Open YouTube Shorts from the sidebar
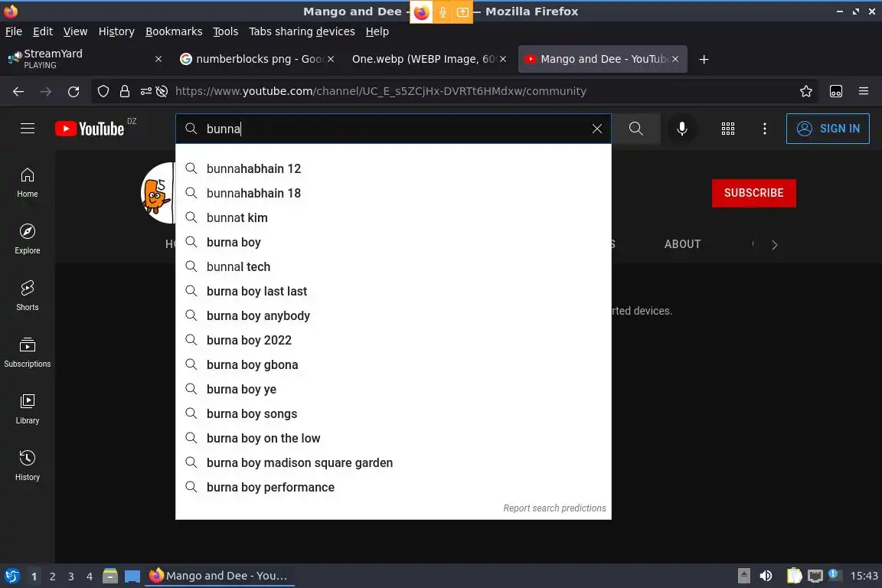This screenshot has width=882, height=588. (x=27, y=296)
